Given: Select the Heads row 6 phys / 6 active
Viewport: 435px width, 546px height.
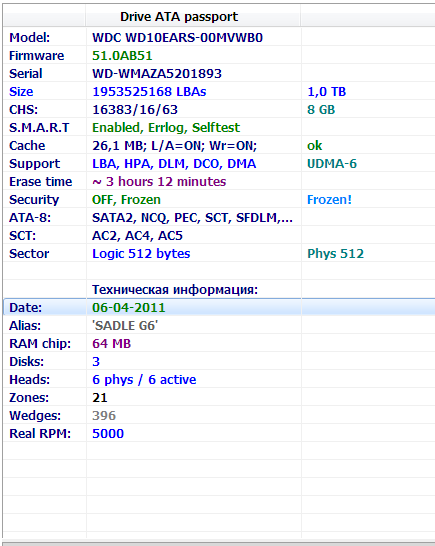Looking at the screenshot, I should click(x=219, y=380).
